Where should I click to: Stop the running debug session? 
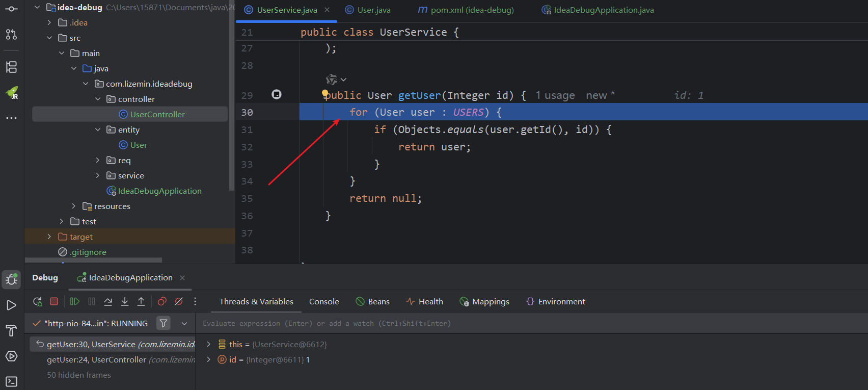[54, 301]
